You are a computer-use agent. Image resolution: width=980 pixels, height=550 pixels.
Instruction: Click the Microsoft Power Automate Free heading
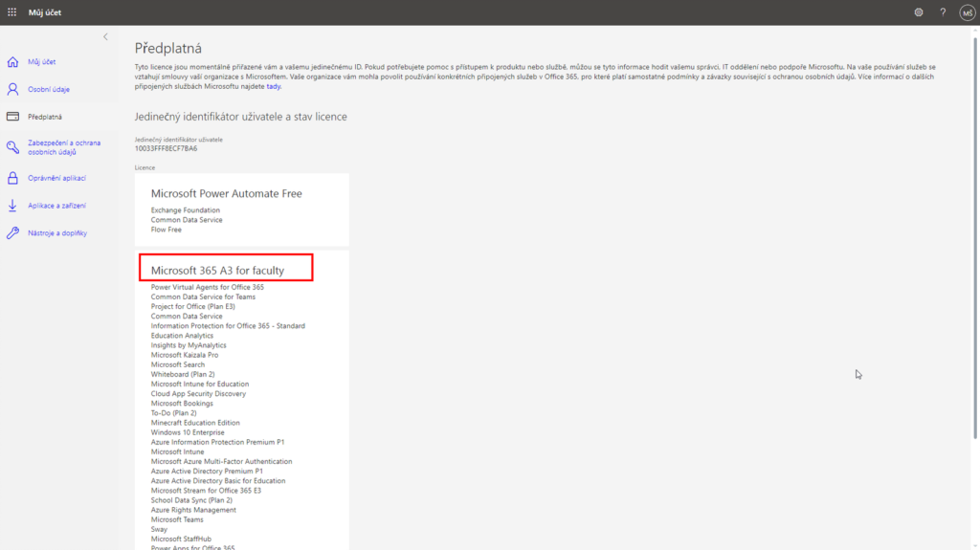pyautogui.click(x=226, y=194)
